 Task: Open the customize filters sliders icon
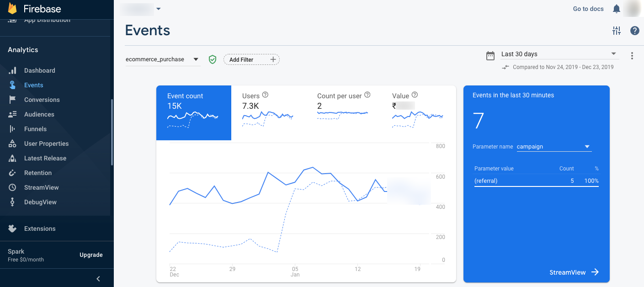pyautogui.click(x=617, y=31)
